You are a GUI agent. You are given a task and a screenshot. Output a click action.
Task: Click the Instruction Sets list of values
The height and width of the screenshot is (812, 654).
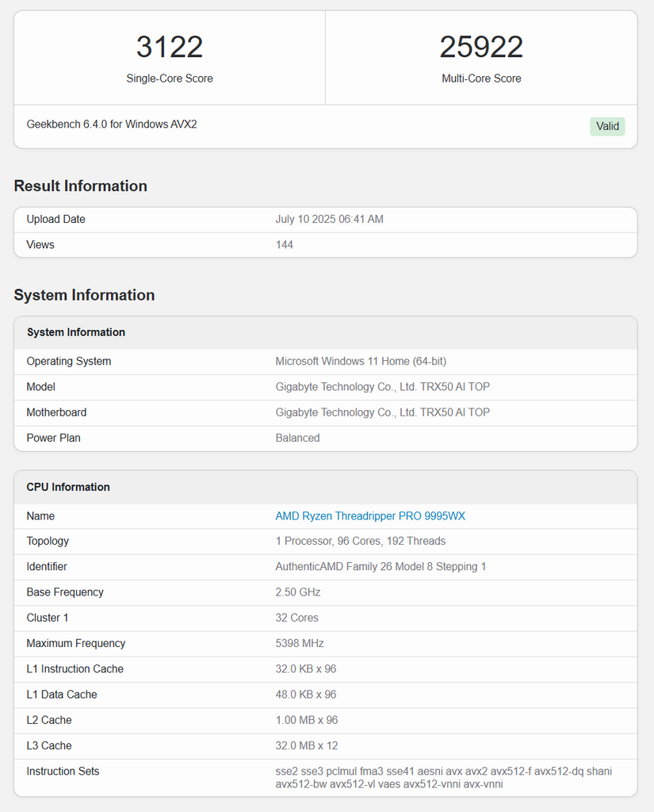443,778
